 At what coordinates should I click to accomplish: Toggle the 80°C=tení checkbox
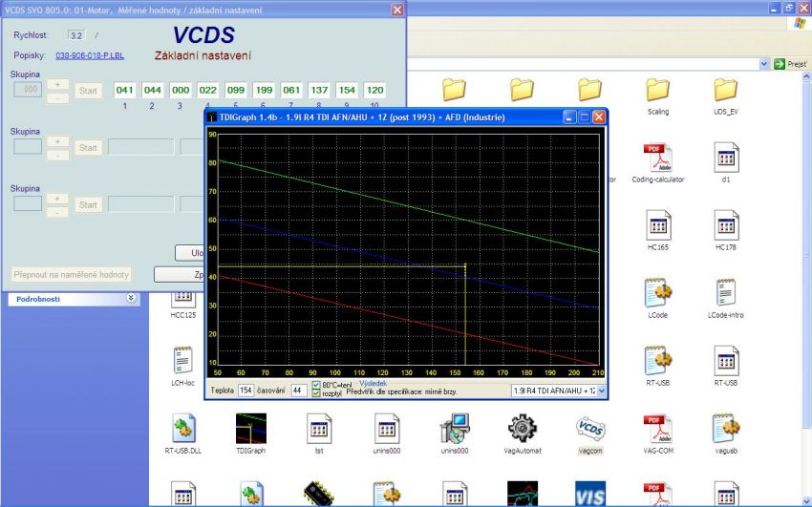tap(316, 385)
